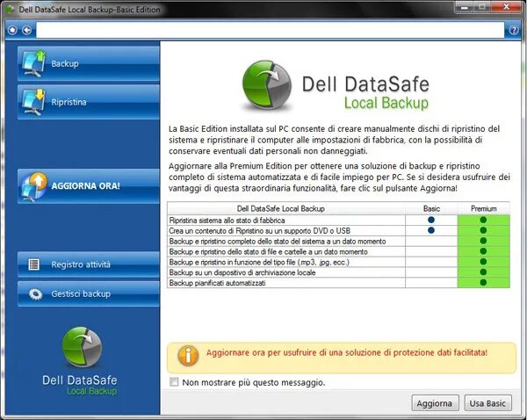Click the orange information icon in the yellow banner
Viewport: 527px width, 420px height.
pos(188,356)
